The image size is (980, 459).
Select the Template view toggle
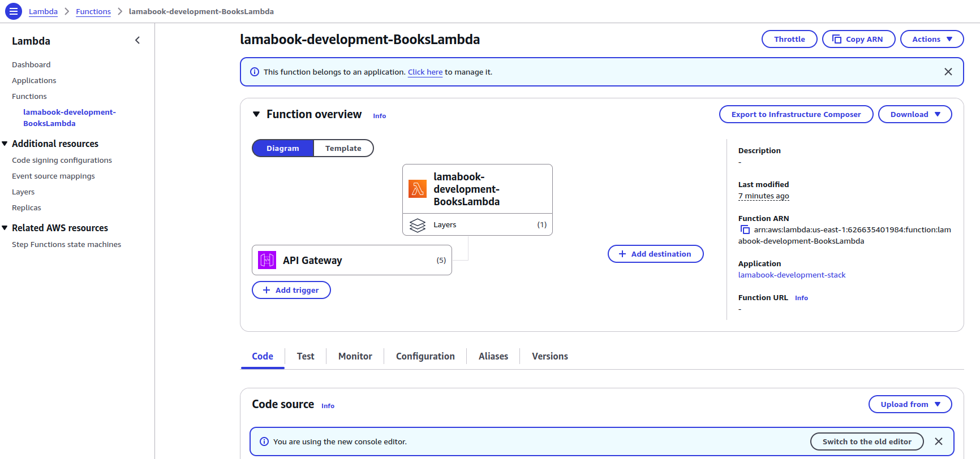(343, 148)
